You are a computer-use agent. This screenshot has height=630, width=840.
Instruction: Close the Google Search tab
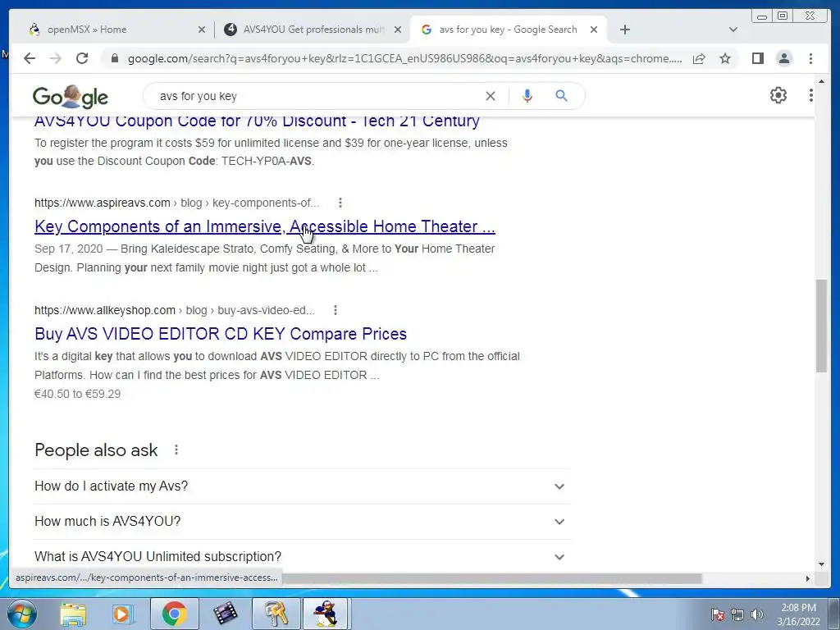click(594, 30)
